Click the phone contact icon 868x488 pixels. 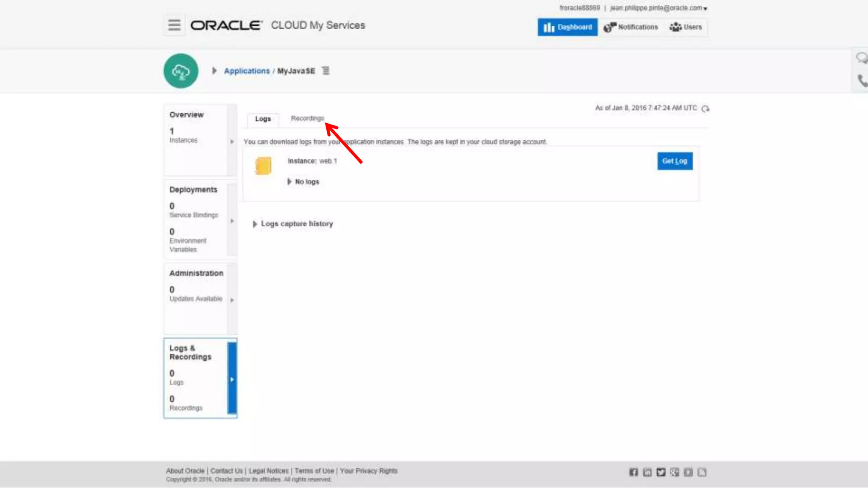pos(862,80)
